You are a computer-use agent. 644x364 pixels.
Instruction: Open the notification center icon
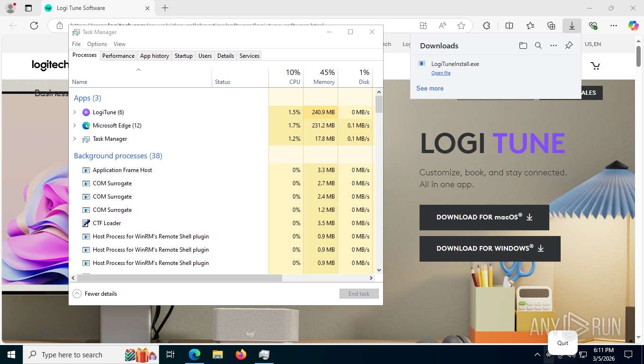coord(628,355)
